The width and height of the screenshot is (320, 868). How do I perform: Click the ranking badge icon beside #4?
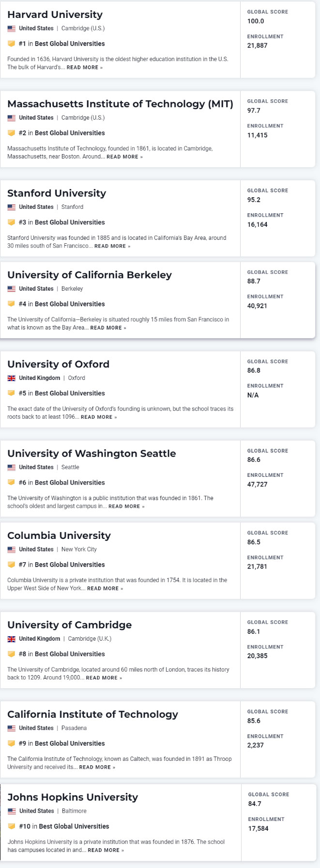coord(12,304)
